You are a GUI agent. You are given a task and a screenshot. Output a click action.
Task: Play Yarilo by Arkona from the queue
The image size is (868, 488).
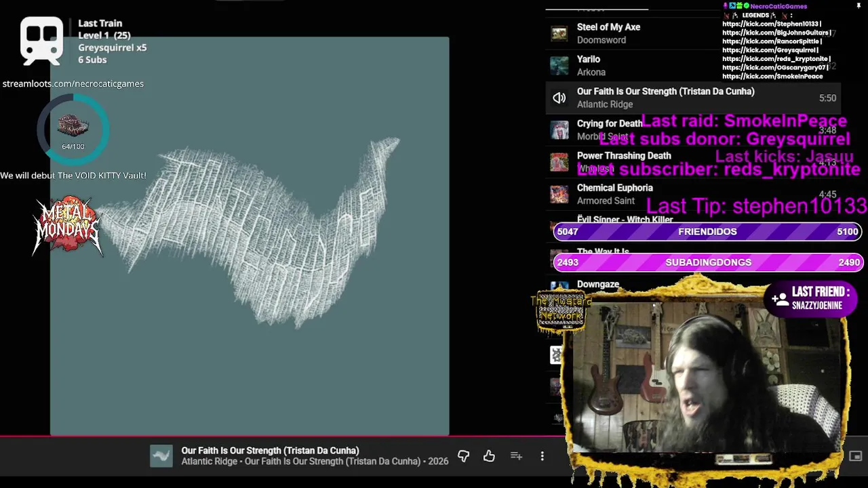coord(588,59)
